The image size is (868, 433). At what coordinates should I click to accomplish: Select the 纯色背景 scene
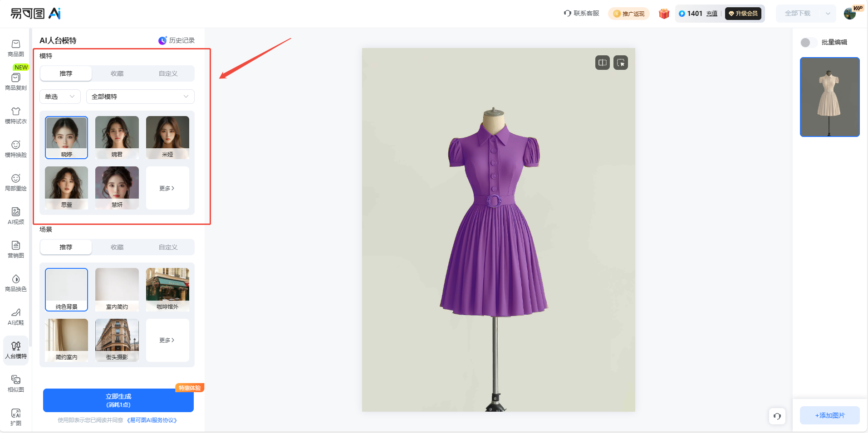[66, 290]
